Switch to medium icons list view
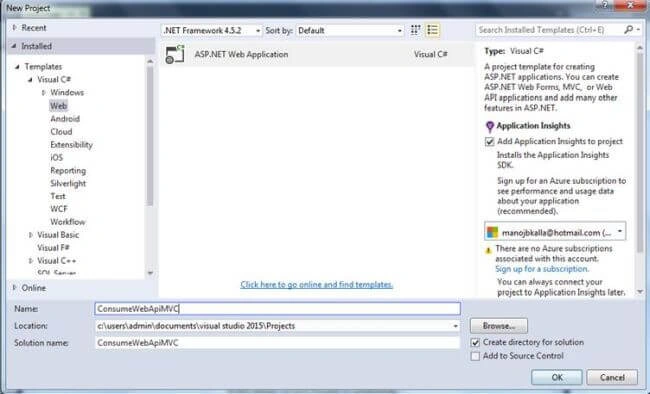This screenshot has width=650, height=394. 432,30
